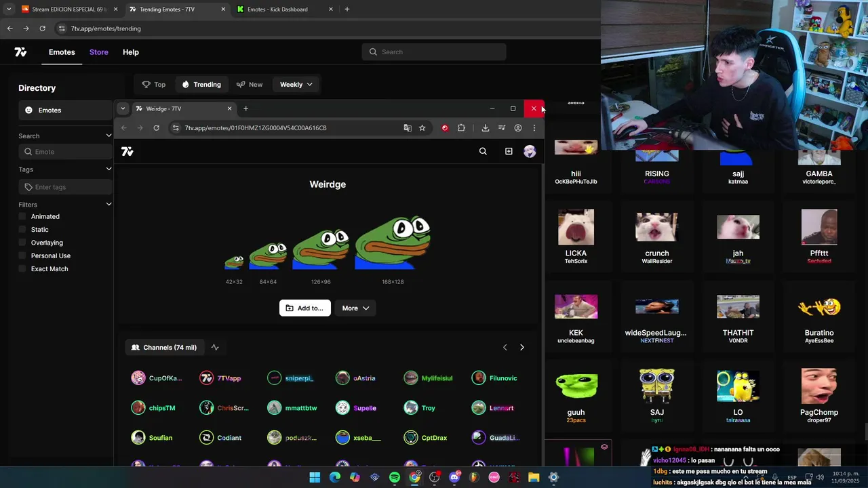
Task: Enable the Exact Match checkbox
Action: [x=22, y=269]
